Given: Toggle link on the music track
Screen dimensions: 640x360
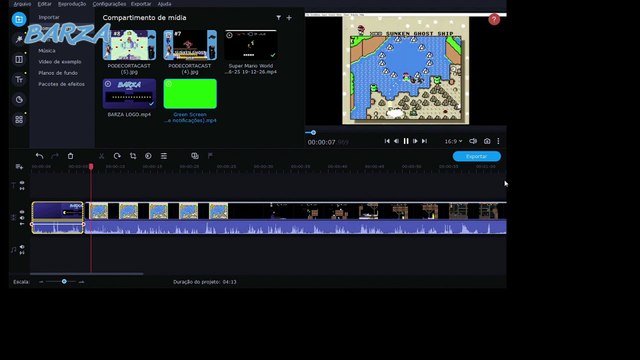Looking at the screenshot, I should [22, 253].
